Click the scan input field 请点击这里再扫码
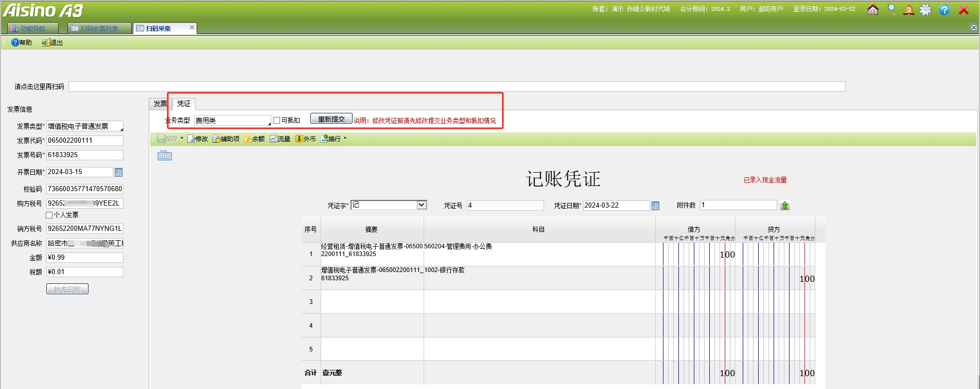980x389 pixels. click(457, 87)
